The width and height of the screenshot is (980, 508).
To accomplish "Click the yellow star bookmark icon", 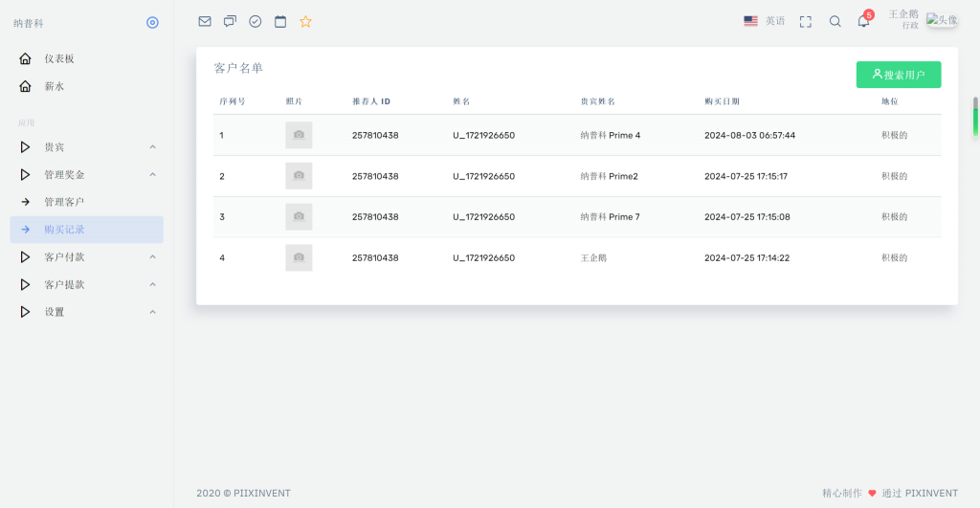I will [306, 21].
